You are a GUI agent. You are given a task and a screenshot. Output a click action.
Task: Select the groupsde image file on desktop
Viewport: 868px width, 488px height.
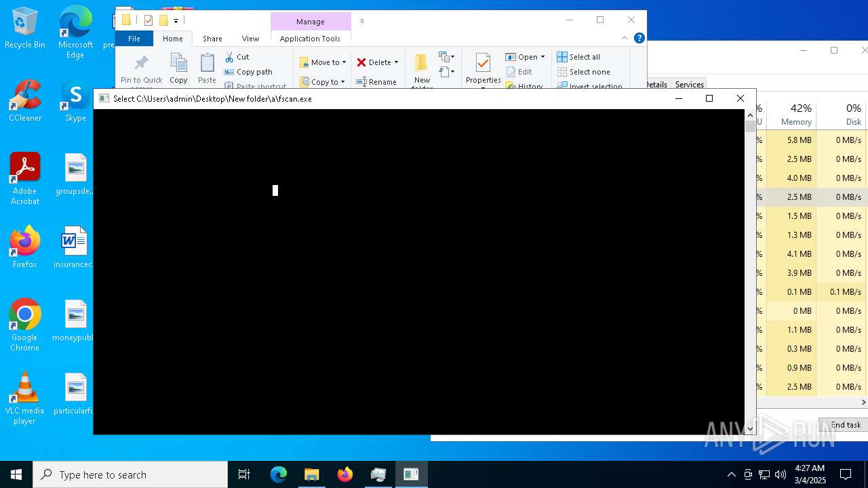pyautogui.click(x=75, y=174)
